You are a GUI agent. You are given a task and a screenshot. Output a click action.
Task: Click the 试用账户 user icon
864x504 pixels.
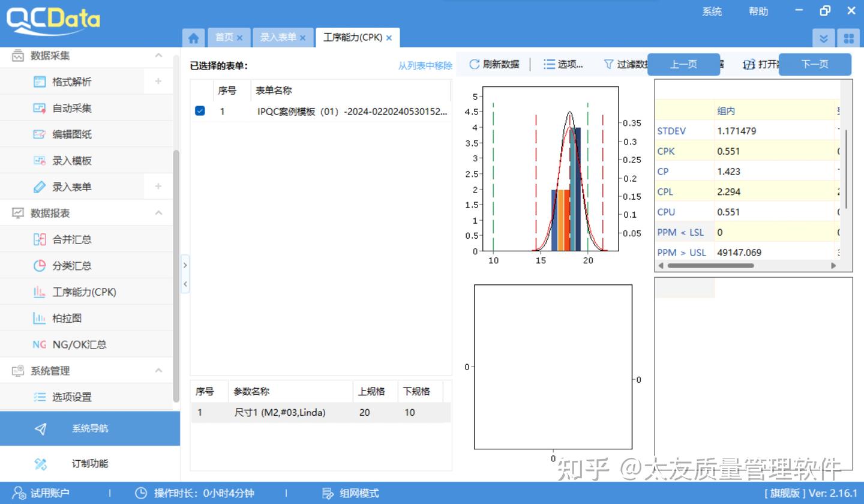[19, 493]
